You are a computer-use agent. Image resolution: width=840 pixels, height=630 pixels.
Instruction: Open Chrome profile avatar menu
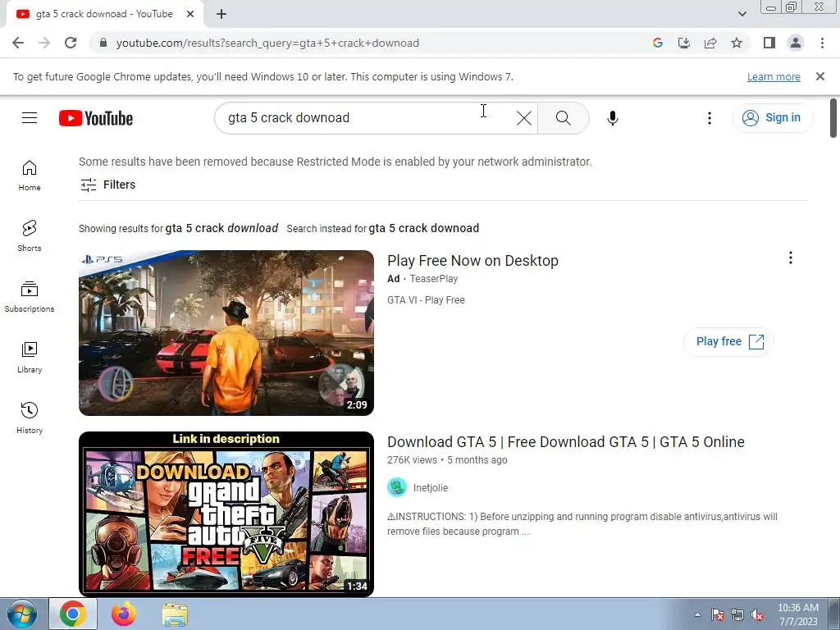(x=796, y=43)
